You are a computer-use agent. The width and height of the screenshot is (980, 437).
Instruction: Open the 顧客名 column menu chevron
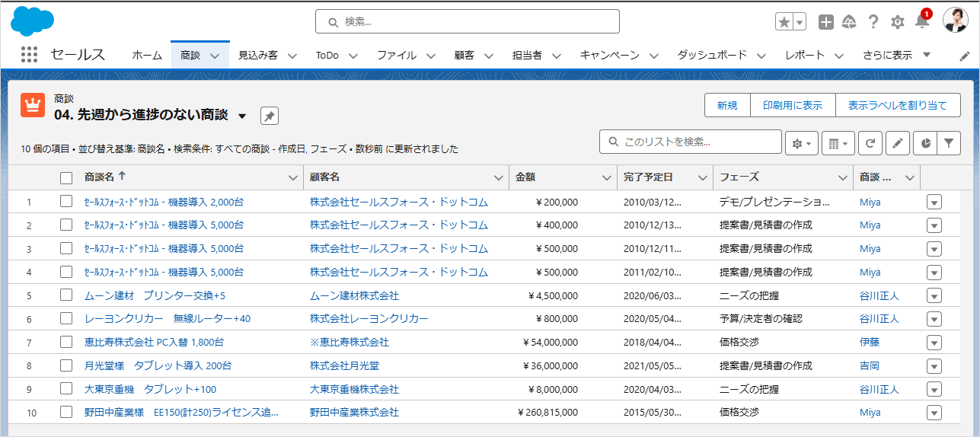pos(499,177)
